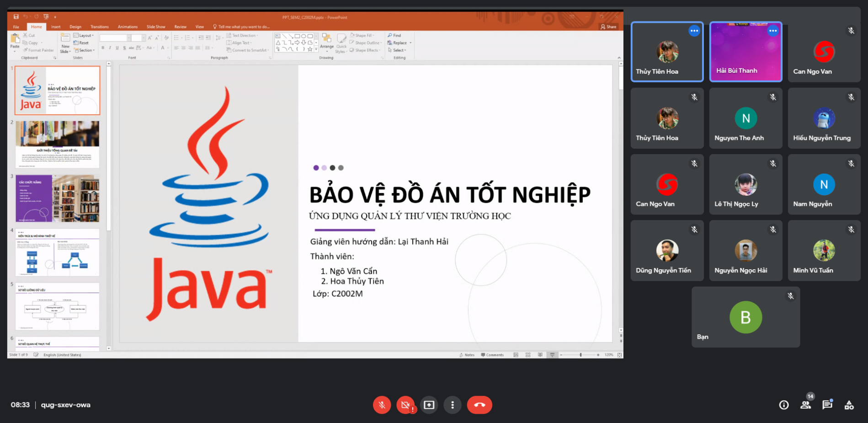Open the chat panel icon
Image resolution: width=868 pixels, height=423 pixels.
pyautogui.click(x=827, y=405)
